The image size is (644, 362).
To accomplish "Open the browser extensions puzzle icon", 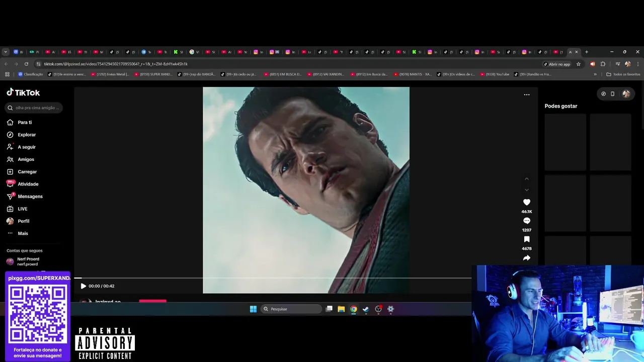I will (x=603, y=64).
